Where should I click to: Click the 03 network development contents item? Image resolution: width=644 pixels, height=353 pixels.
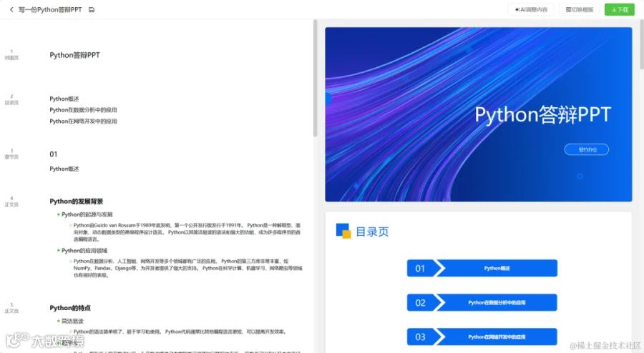pyautogui.click(x=482, y=337)
